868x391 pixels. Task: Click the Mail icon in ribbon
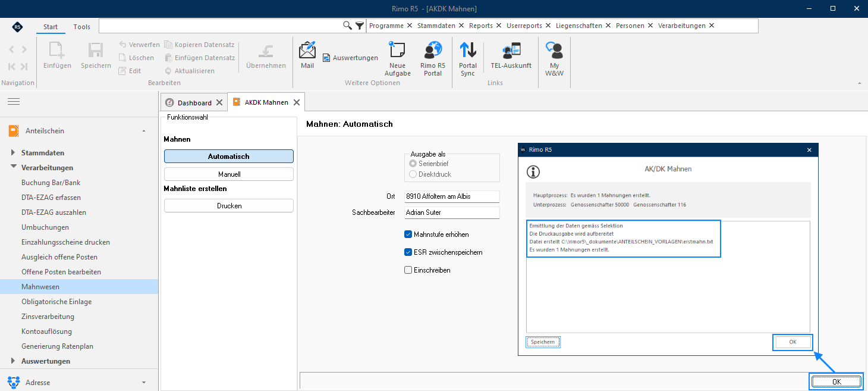click(x=307, y=50)
